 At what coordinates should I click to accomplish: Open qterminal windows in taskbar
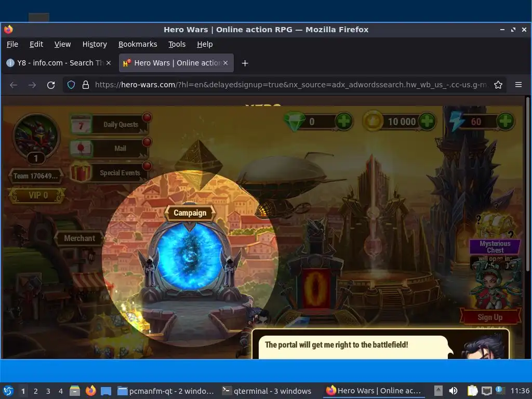pos(267,391)
